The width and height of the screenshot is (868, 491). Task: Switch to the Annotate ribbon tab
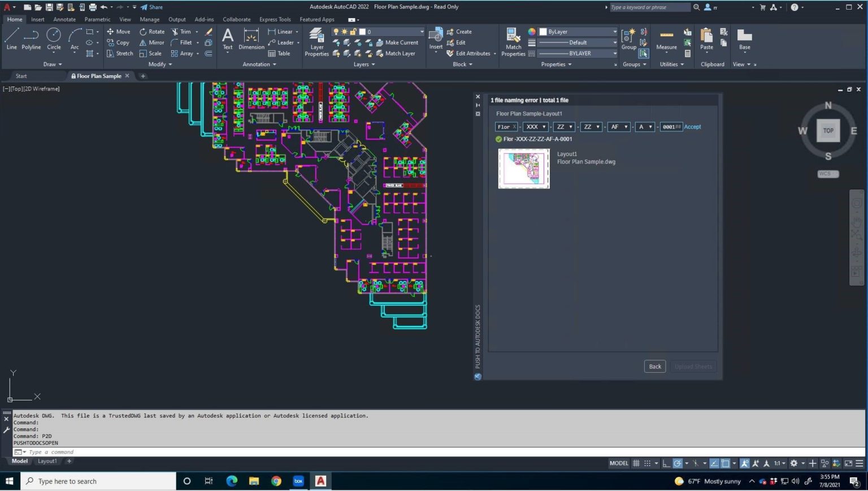[x=64, y=19]
